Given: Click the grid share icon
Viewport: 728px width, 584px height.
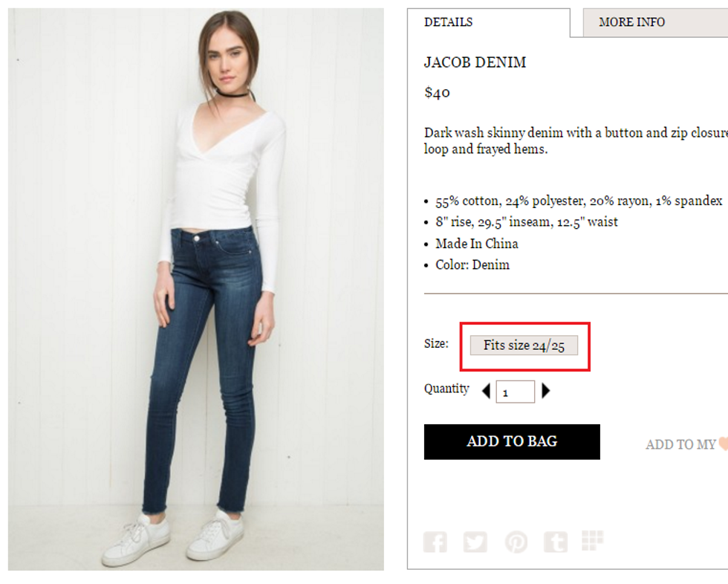Looking at the screenshot, I should tap(592, 541).
